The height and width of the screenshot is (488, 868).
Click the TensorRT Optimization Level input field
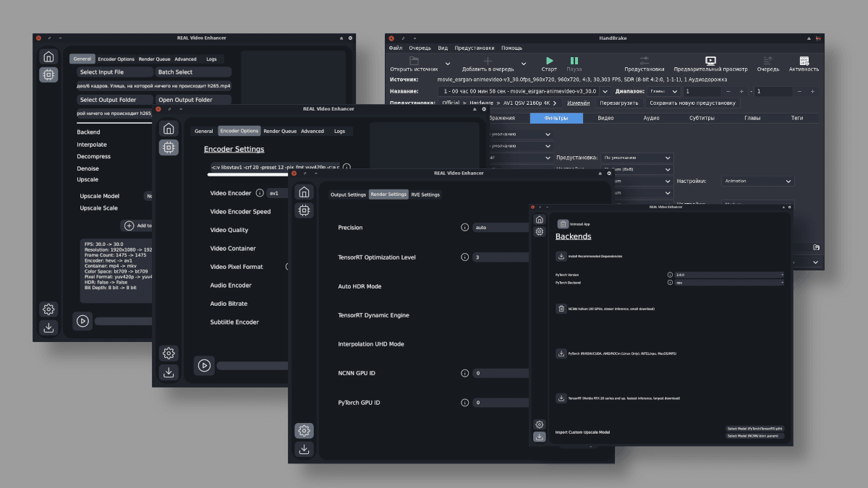point(501,257)
